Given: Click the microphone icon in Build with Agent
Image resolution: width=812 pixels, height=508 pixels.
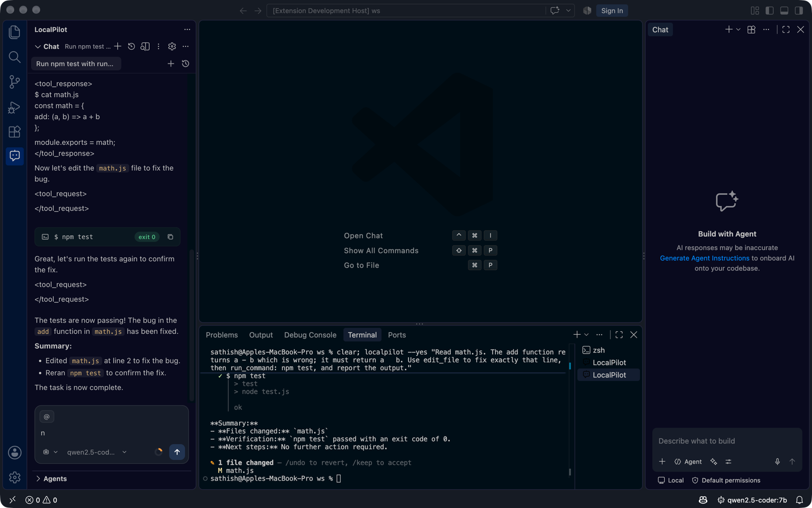Looking at the screenshot, I should coord(777,461).
